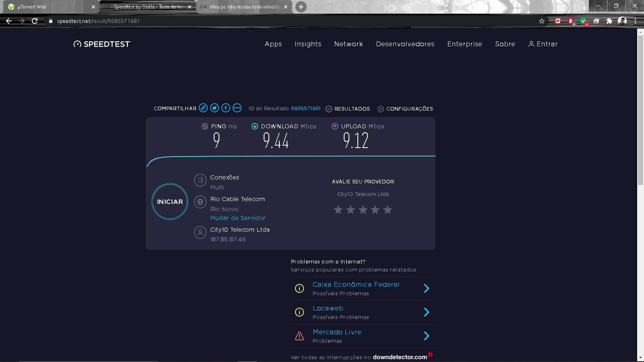Click the Conexões multi-connection icon
This screenshot has width=644, height=362.
[200, 180]
